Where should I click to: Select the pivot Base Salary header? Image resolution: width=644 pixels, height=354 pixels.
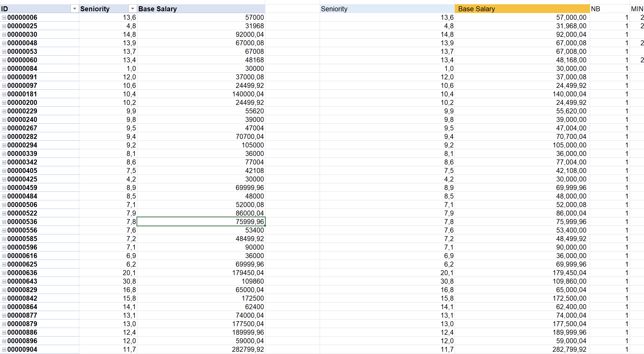[x=201, y=9]
